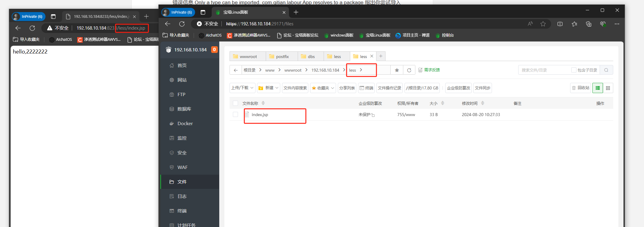Open 回收站 recycle bin
This screenshot has width=644, height=227.
point(581,88)
